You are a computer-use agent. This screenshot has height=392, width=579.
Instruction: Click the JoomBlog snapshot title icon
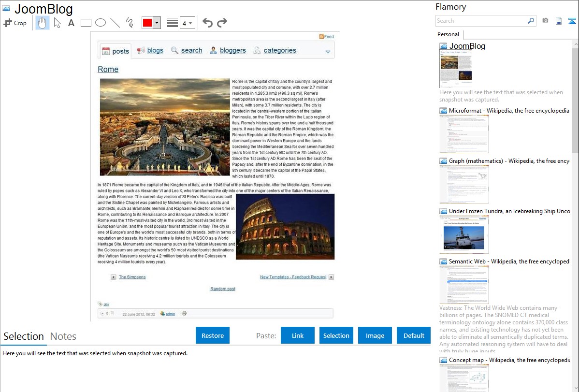[x=6, y=8]
